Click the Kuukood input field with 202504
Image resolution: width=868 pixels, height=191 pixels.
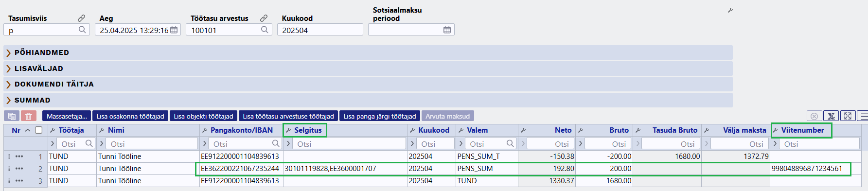[x=320, y=30]
